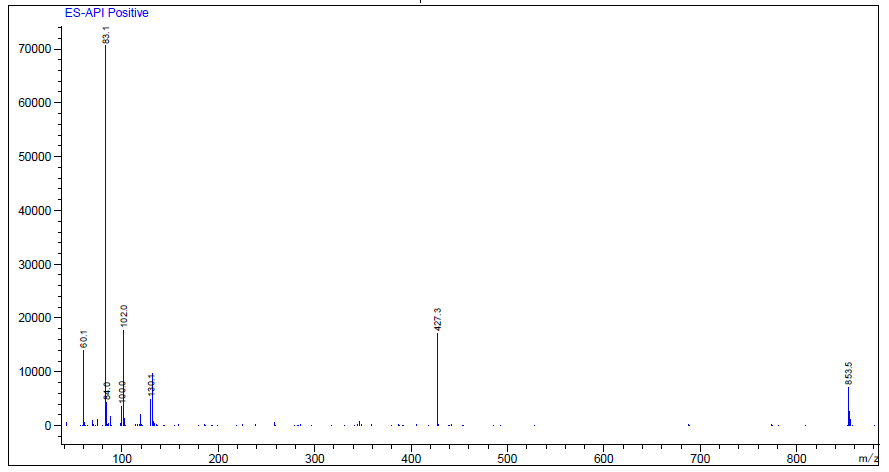
Task: Click the 40000 y-axis value
Action: [x=36, y=211]
